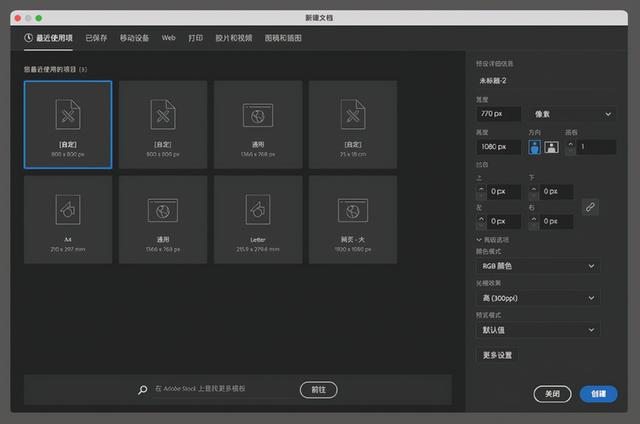Click the 前往 button
Viewport: 640px width, 424px height.
[318, 390]
